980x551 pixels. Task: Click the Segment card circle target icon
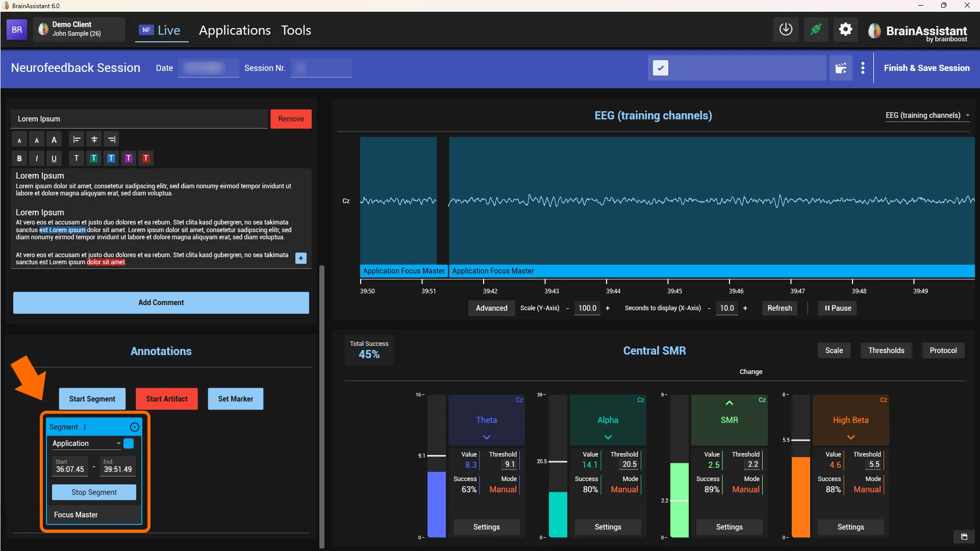click(x=135, y=427)
